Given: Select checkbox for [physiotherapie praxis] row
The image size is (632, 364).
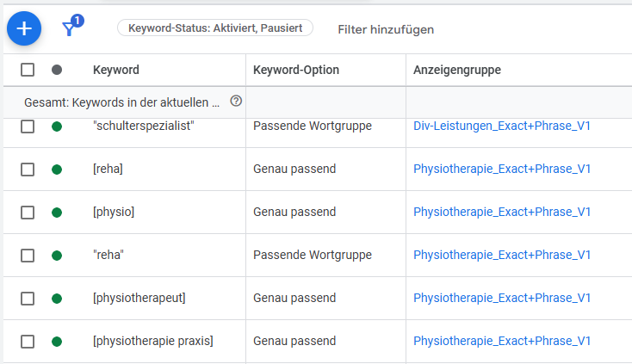Looking at the screenshot, I should 28,342.
